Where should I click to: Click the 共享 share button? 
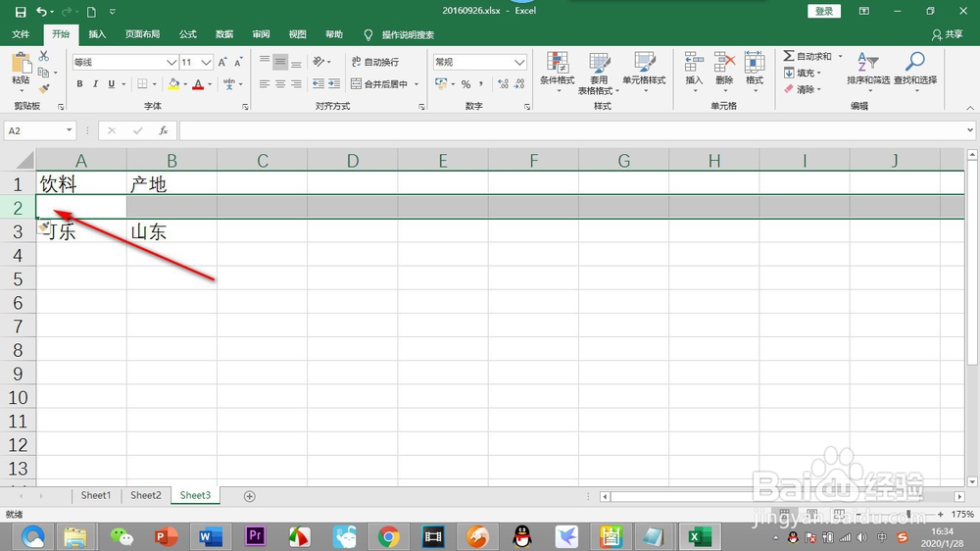pos(948,34)
